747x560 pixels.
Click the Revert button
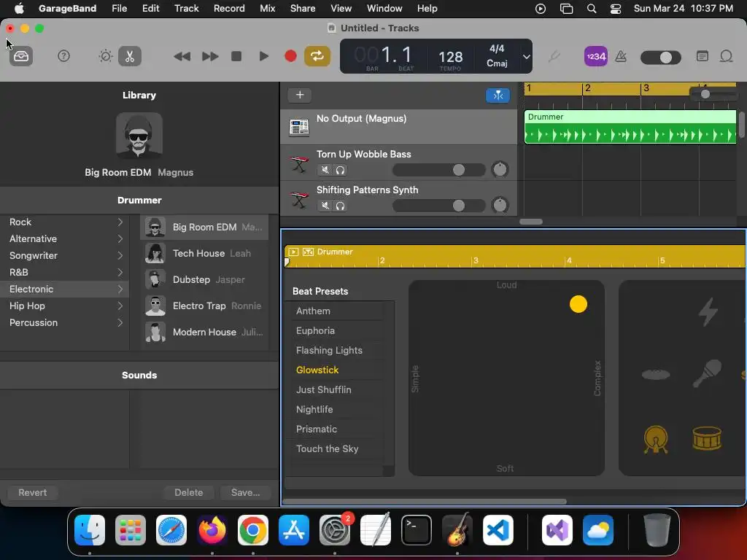coord(32,492)
